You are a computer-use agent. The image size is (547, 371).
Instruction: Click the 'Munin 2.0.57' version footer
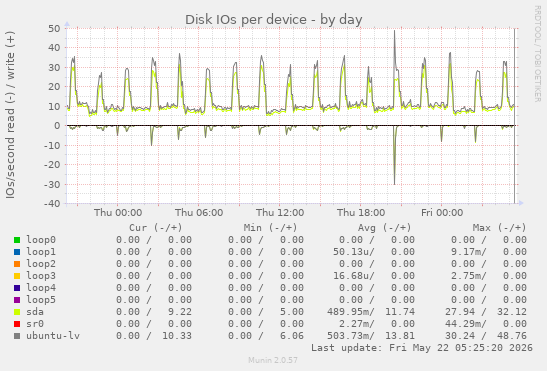coord(273,360)
